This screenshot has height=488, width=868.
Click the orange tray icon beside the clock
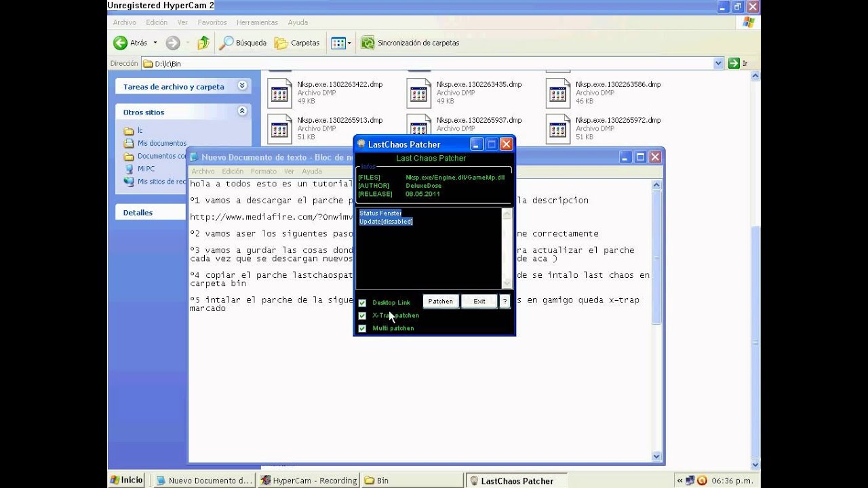(702, 481)
